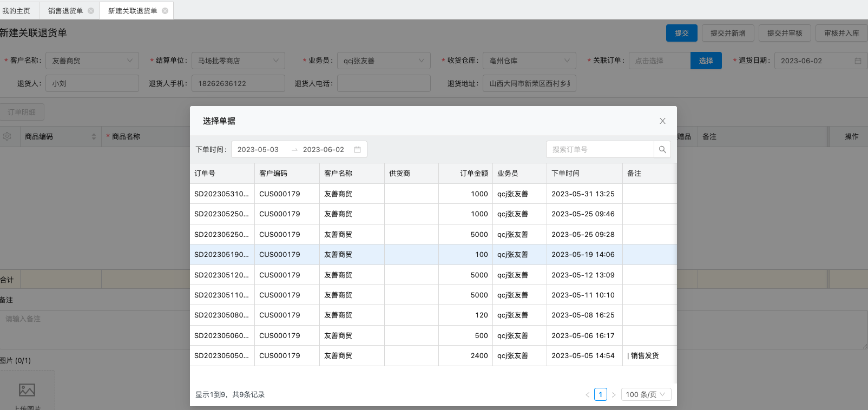This screenshot has width=868, height=410.
Task: Select order row dated 2023-05-05 14:54
Action: [x=433, y=355]
